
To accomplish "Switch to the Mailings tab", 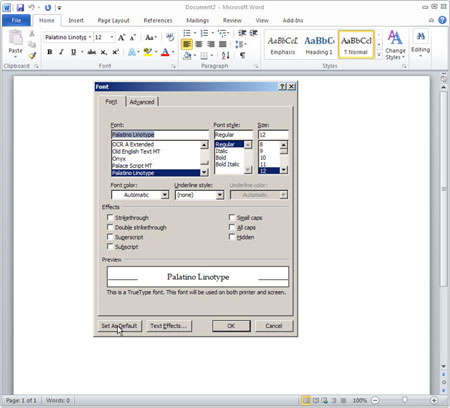I will point(197,20).
